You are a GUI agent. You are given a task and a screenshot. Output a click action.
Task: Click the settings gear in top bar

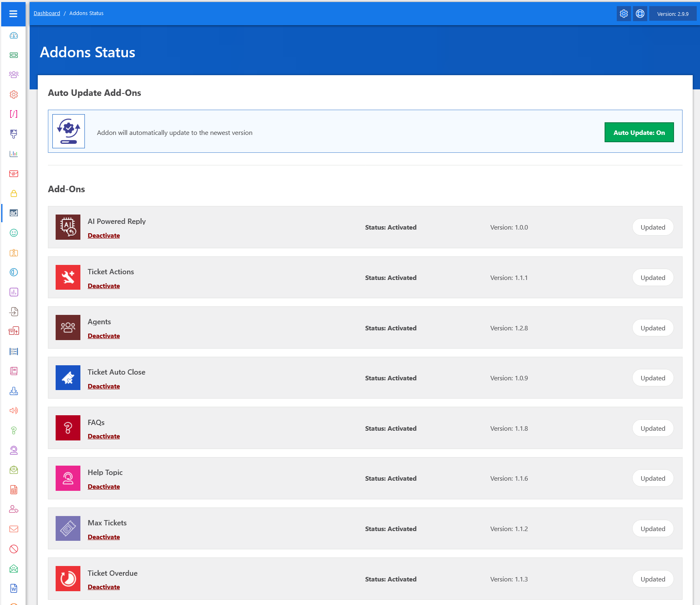624,14
